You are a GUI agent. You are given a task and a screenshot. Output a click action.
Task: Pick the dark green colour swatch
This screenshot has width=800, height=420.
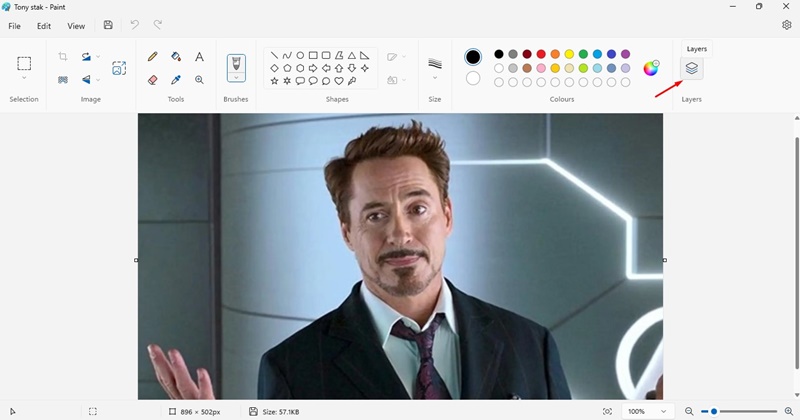click(x=583, y=54)
